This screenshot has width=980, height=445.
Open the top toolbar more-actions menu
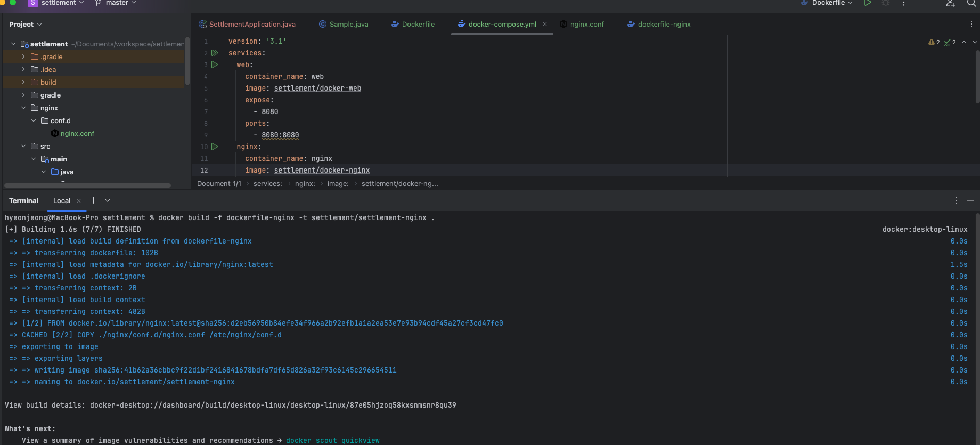tap(904, 3)
